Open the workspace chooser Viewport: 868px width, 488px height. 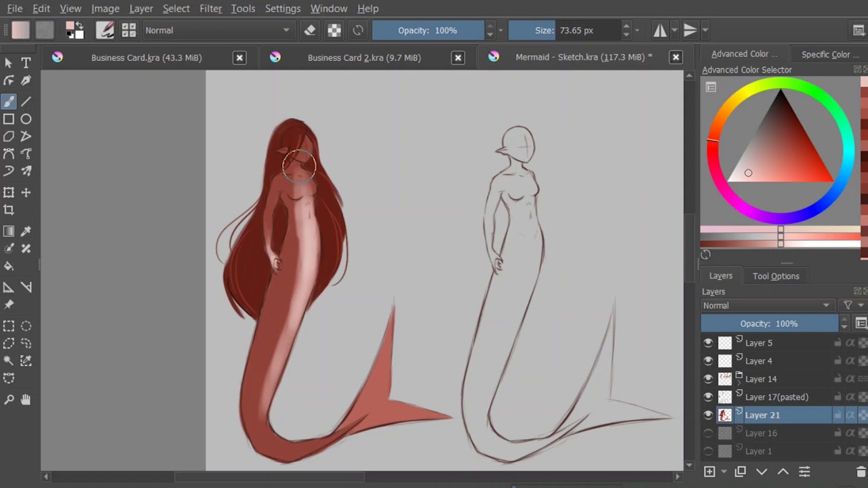click(859, 30)
